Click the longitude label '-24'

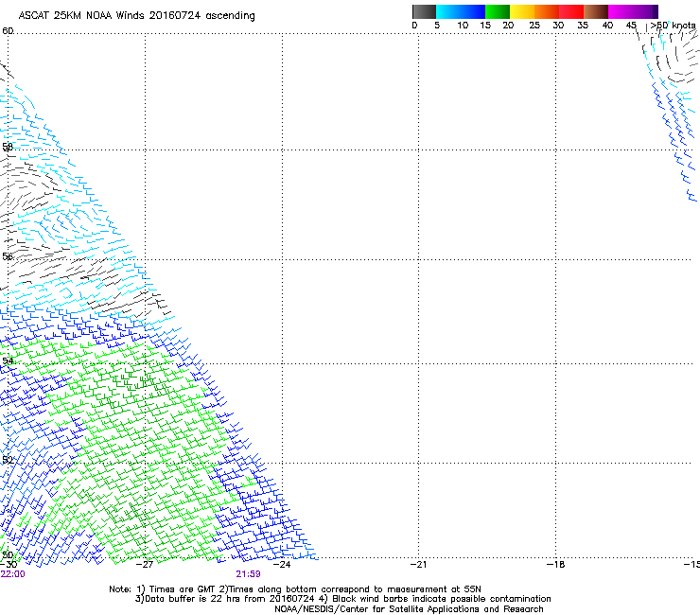click(282, 564)
